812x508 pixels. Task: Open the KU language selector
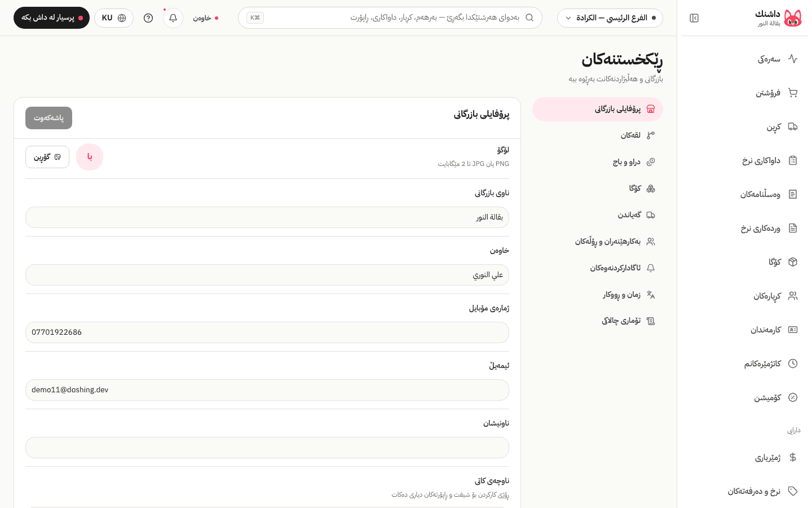114,18
